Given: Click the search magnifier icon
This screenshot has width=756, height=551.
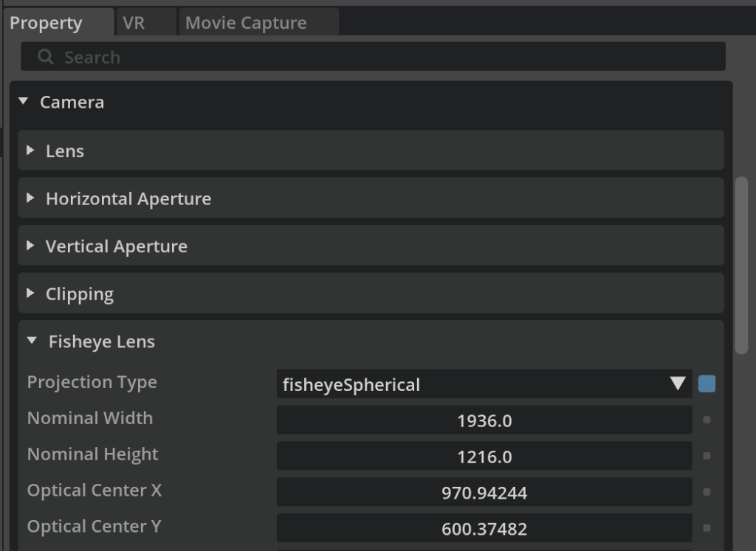Looking at the screenshot, I should click(45, 57).
